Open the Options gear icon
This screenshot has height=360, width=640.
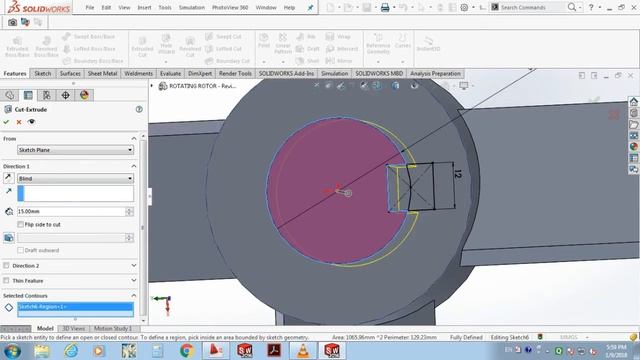(464, 7)
